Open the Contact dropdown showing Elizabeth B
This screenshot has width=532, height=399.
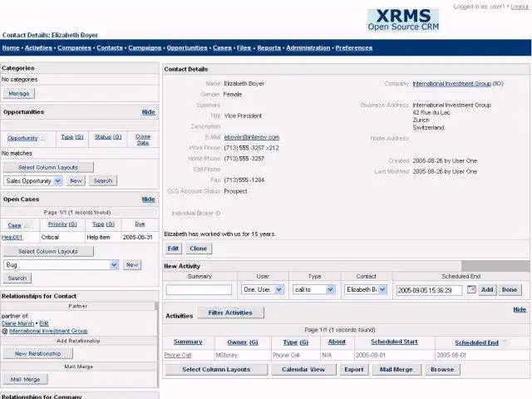pos(366,290)
